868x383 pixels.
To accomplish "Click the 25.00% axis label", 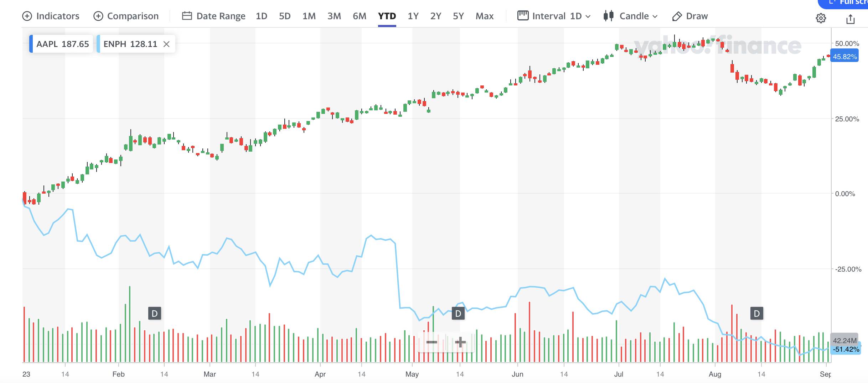I will tap(847, 119).
